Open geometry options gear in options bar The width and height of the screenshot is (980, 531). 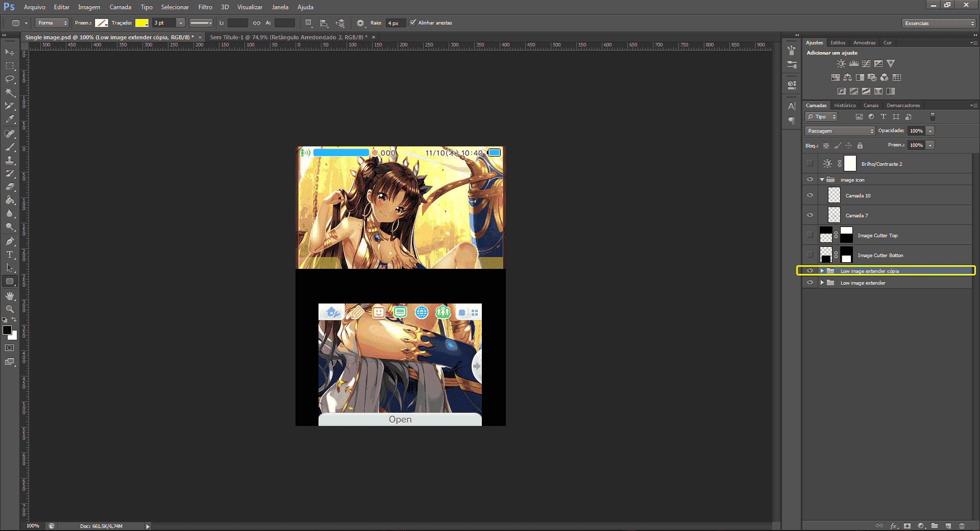pos(360,23)
